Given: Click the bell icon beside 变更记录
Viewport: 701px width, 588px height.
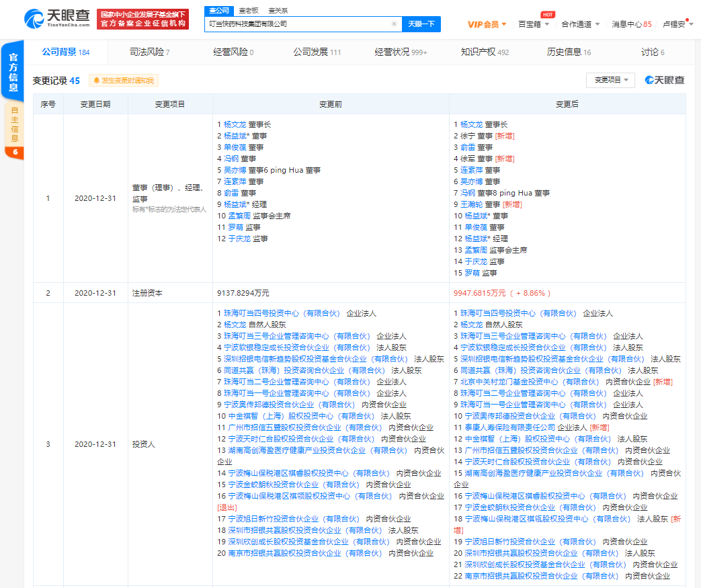Looking at the screenshot, I should 96,81.
